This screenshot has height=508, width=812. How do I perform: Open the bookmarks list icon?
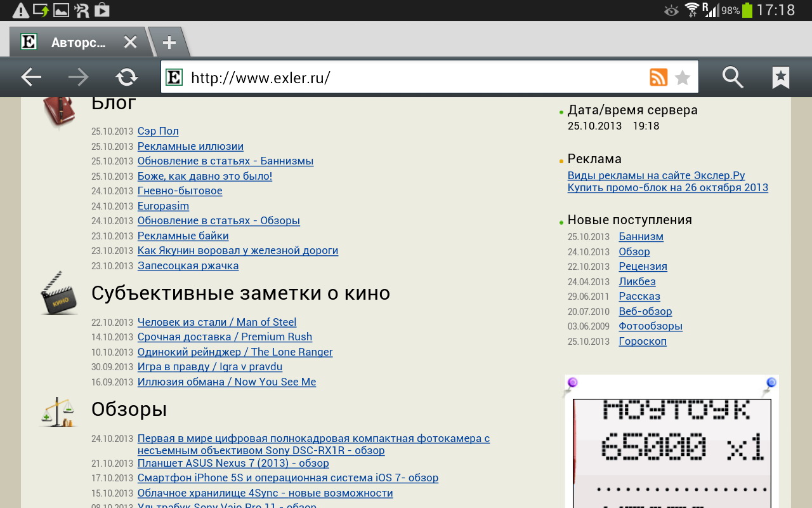tap(780, 77)
